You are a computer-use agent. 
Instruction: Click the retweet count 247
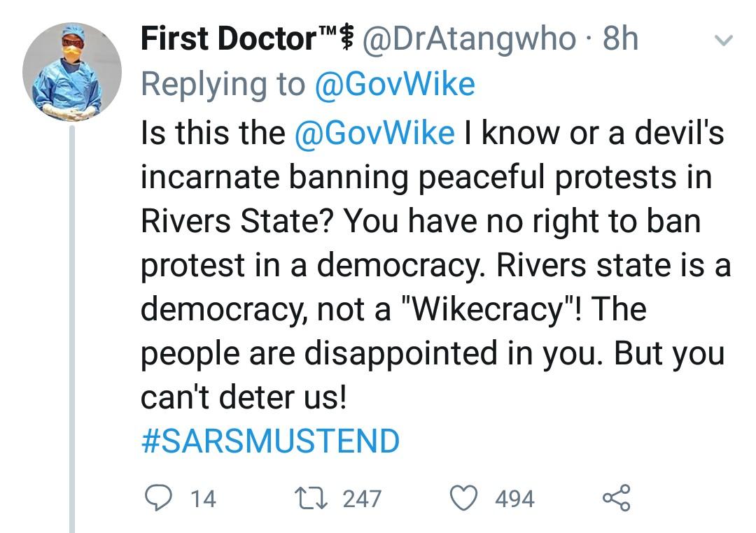pos(362,499)
